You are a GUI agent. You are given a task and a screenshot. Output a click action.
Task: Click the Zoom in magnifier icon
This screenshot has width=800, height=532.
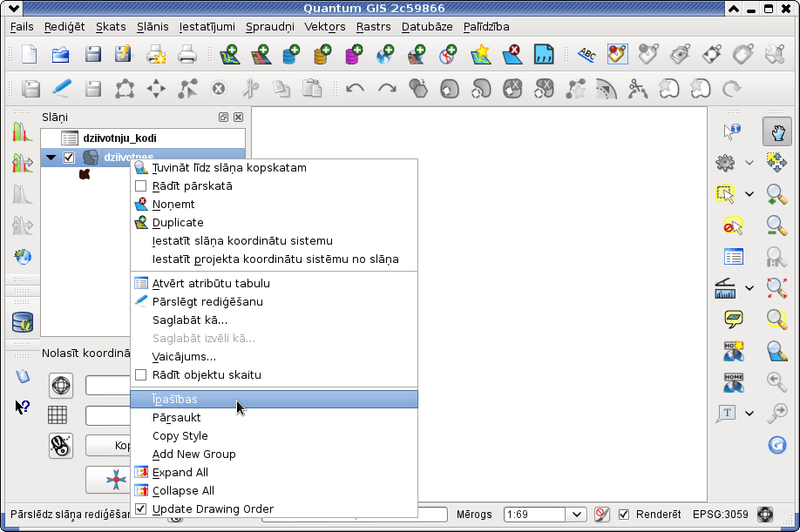[x=776, y=194]
